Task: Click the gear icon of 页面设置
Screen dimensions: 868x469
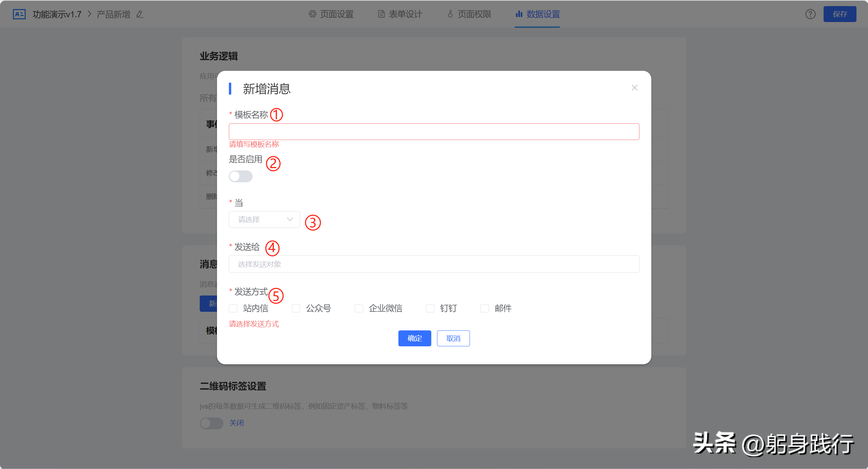Action: coord(312,14)
